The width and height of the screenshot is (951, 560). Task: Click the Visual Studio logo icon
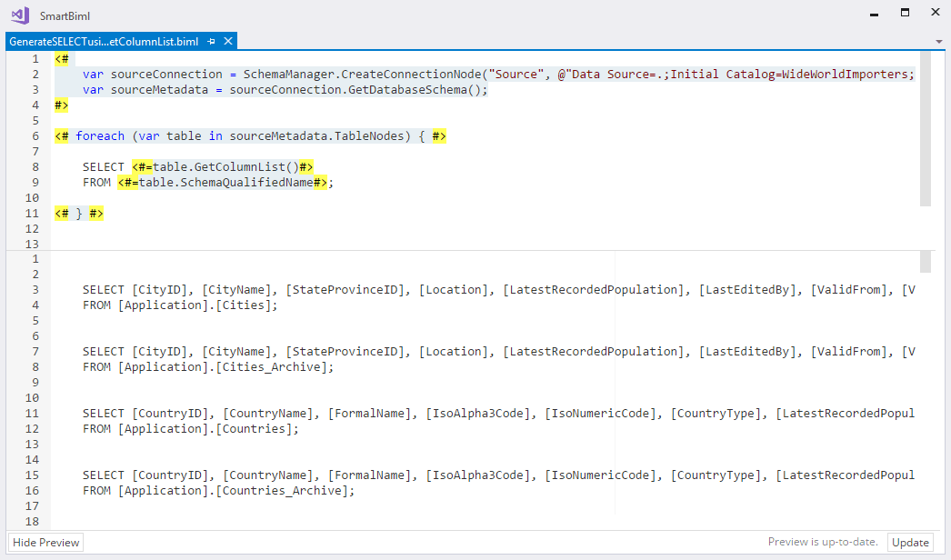tap(19, 15)
